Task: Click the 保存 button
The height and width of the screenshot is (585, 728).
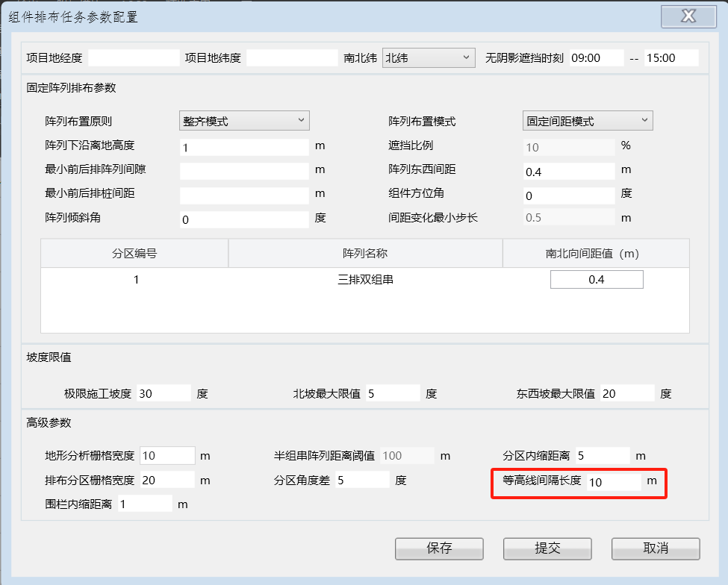Action: (x=439, y=548)
